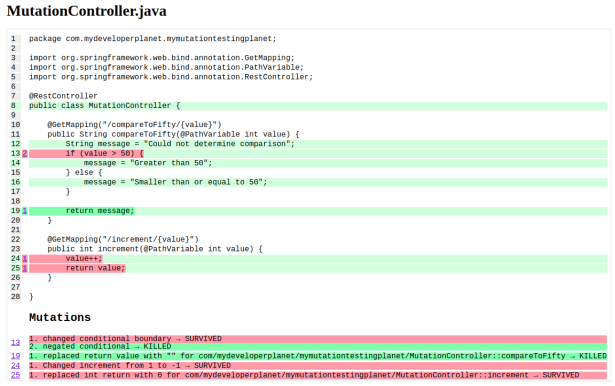Click 'replaced int return with 0' SURVIVED entry
This screenshot has height=386, width=615.
[x=318, y=375]
